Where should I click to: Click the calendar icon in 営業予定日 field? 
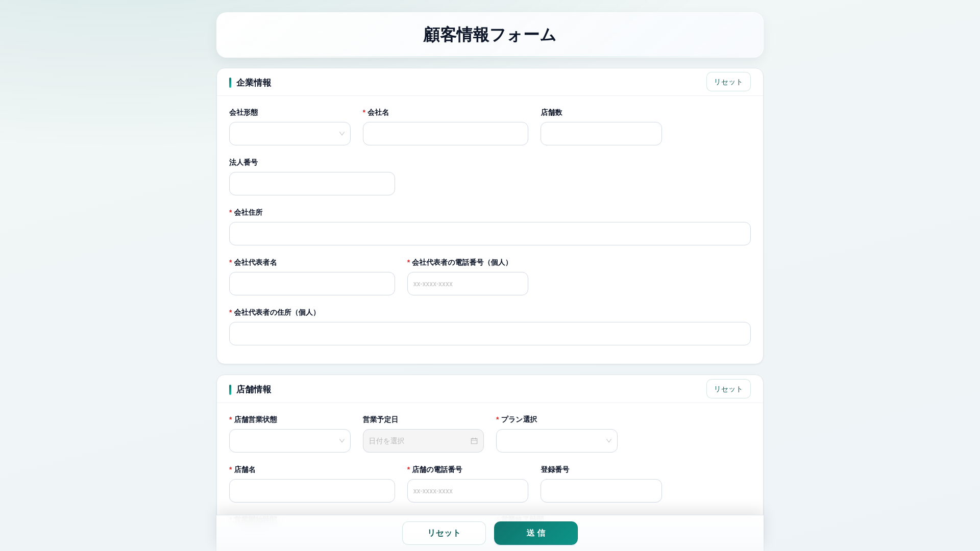pyautogui.click(x=474, y=441)
